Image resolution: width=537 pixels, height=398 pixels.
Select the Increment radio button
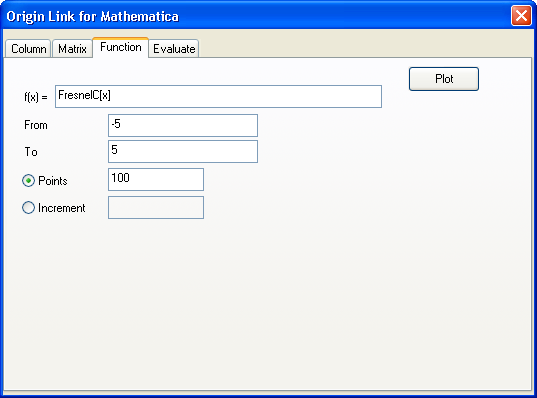28,208
